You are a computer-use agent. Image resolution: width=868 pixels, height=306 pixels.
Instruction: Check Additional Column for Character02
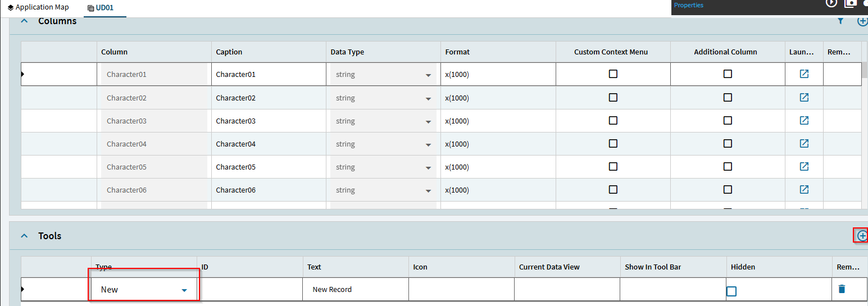[728, 98]
